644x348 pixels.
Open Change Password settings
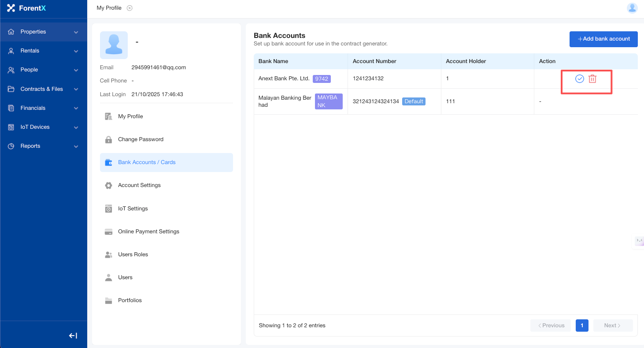(141, 139)
